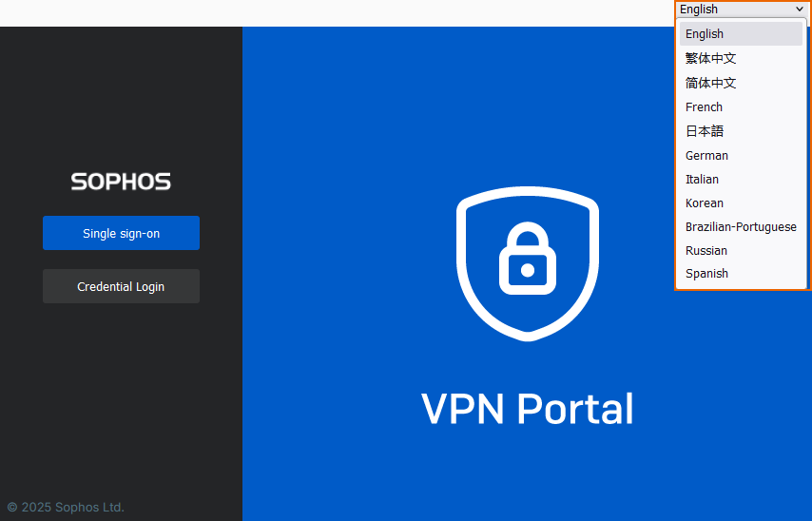Click the English text in the language box
Screen dimensions: 812x521
point(699,10)
